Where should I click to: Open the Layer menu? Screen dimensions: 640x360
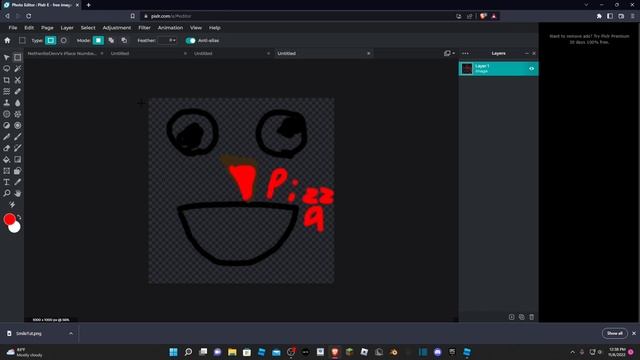(x=67, y=28)
